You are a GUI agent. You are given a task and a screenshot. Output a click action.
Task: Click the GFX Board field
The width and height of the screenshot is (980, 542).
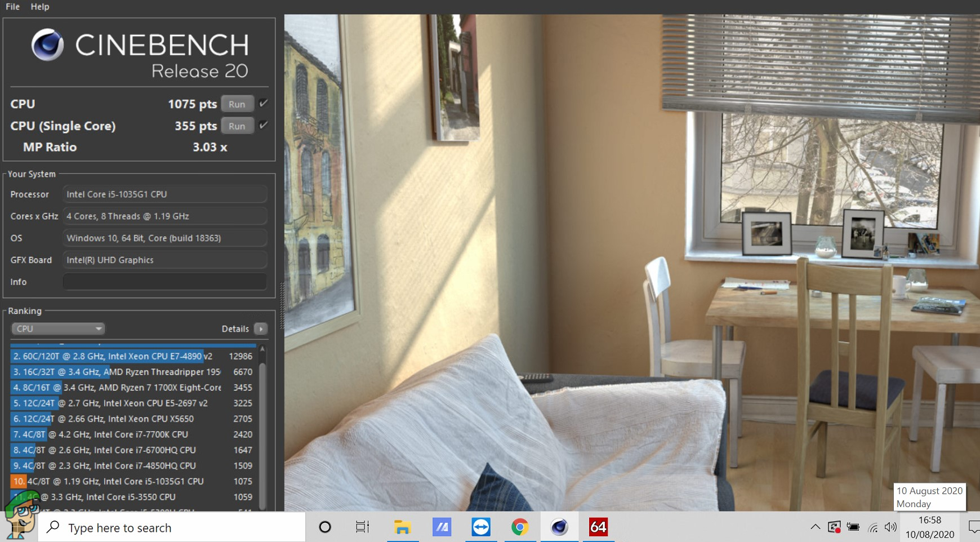pyautogui.click(x=164, y=260)
